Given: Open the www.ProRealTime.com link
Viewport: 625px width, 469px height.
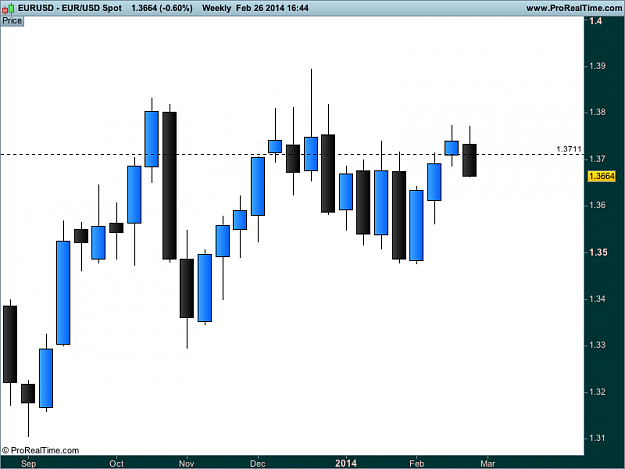Looking at the screenshot, I should point(574,8).
